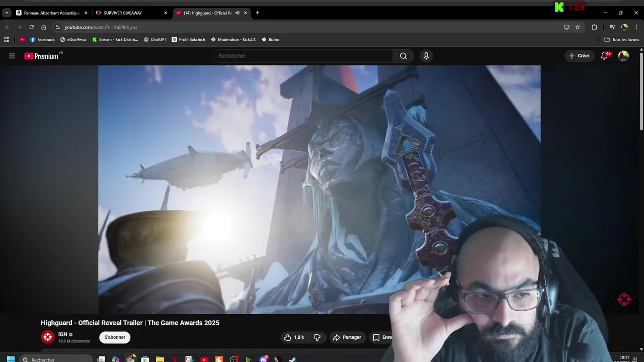Open Steam from the taskbar
Image resolution: width=644 pixels, height=362 pixels.
(x=292, y=359)
